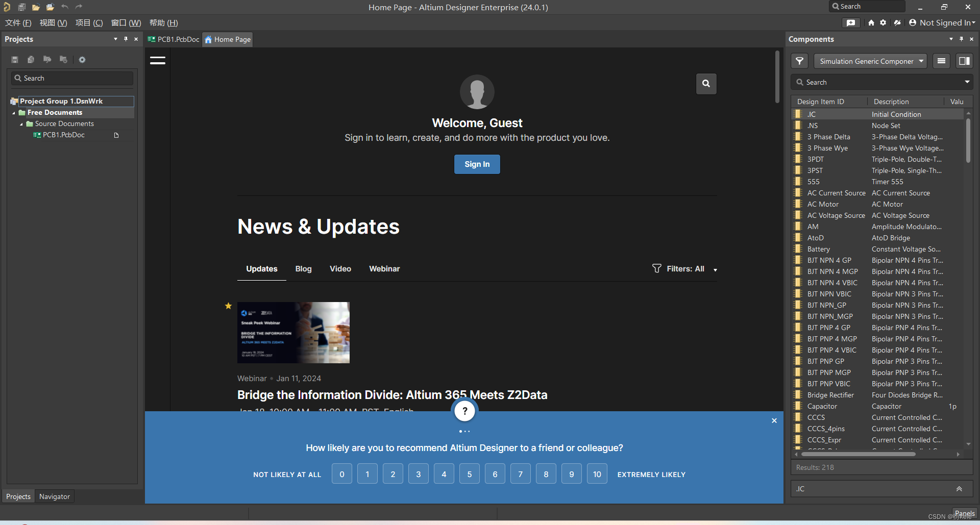Click the star icon beside the webinar card
The image size is (980, 525).
coord(228,306)
